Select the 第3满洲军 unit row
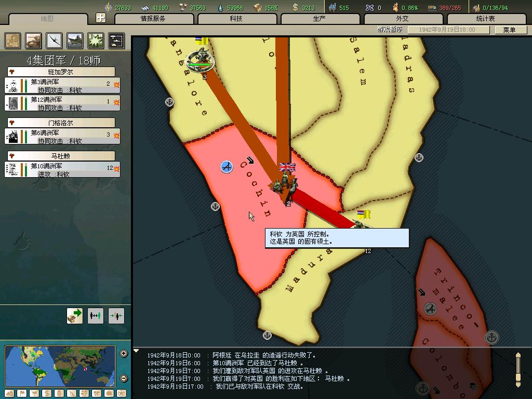Screen dimensions: 532x399 click(x=62, y=86)
